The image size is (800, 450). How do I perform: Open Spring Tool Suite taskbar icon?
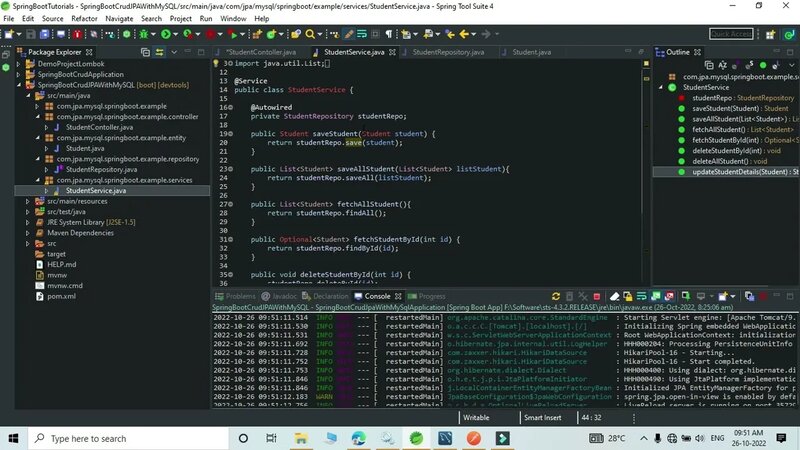click(416, 438)
